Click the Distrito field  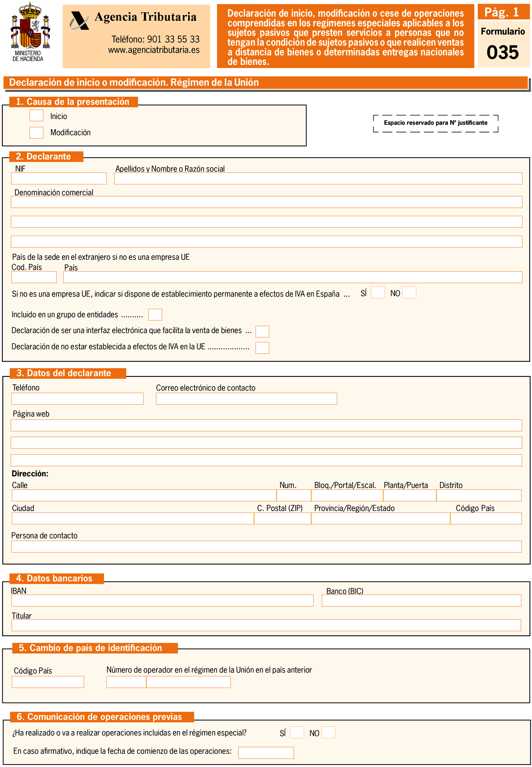coord(479,495)
